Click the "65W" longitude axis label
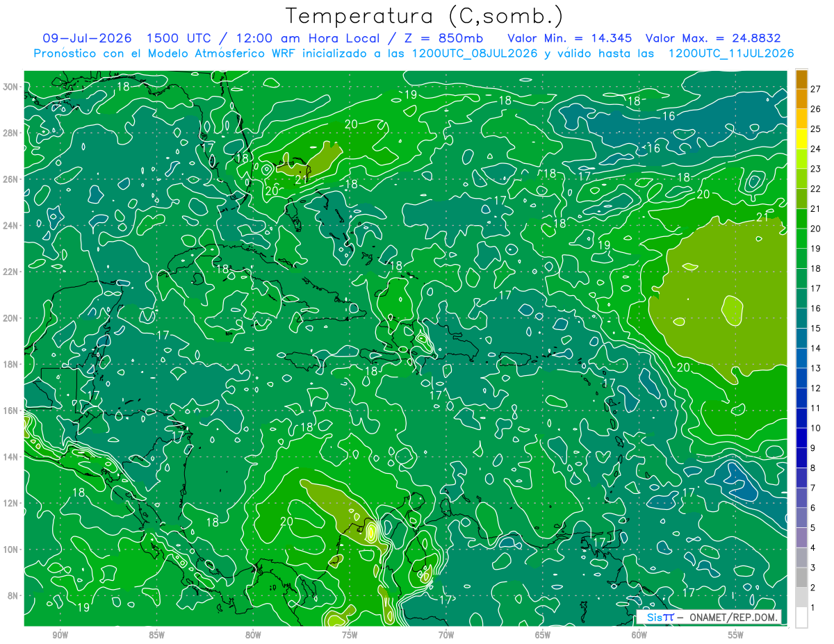Image resolution: width=834 pixels, height=644 pixels. (543, 636)
